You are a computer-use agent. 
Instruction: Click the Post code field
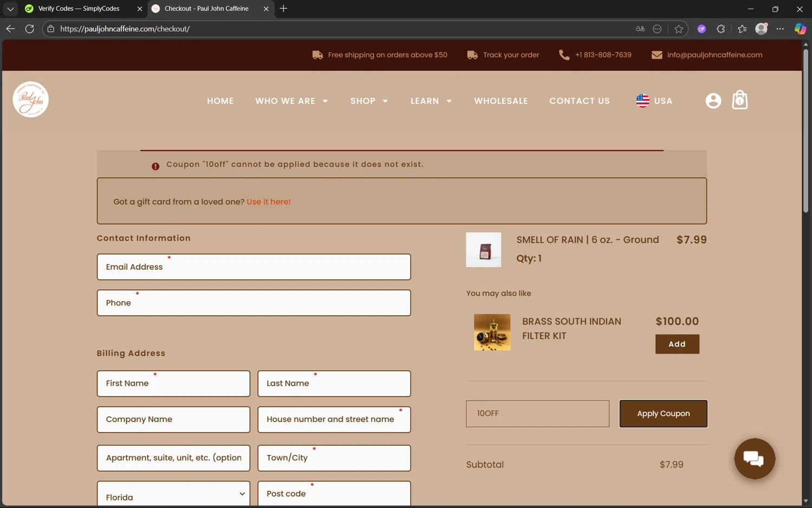(x=334, y=494)
